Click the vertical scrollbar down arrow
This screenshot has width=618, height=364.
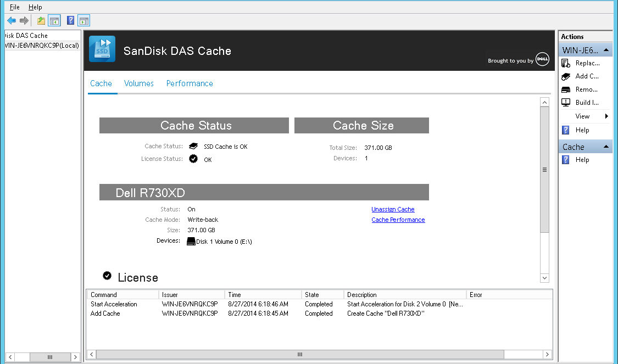545,278
